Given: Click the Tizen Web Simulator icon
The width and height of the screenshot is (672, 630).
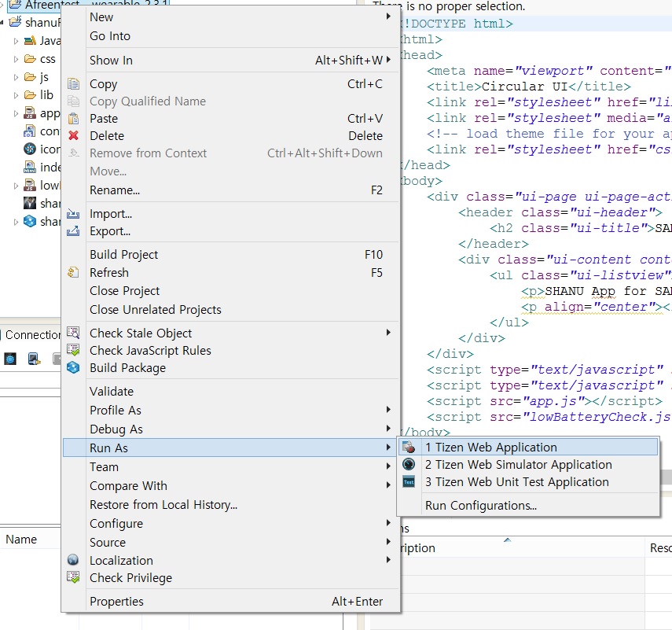Looking at the screenshot, I should 409,464.
